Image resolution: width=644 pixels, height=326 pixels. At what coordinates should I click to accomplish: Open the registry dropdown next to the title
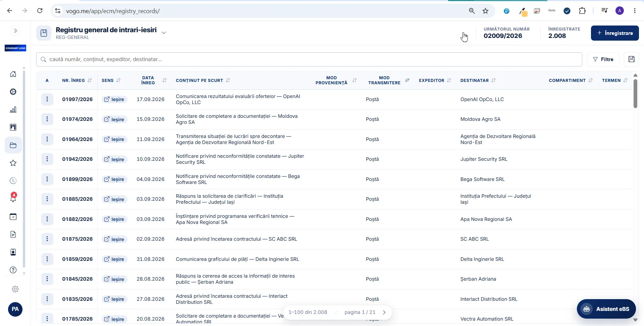(x=164, y=33)
